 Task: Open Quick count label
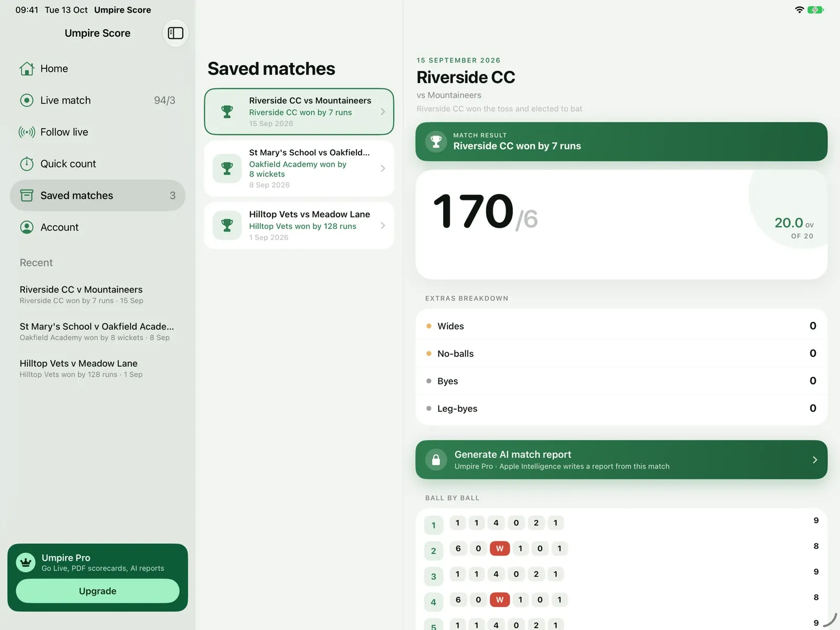pos(68,164)
